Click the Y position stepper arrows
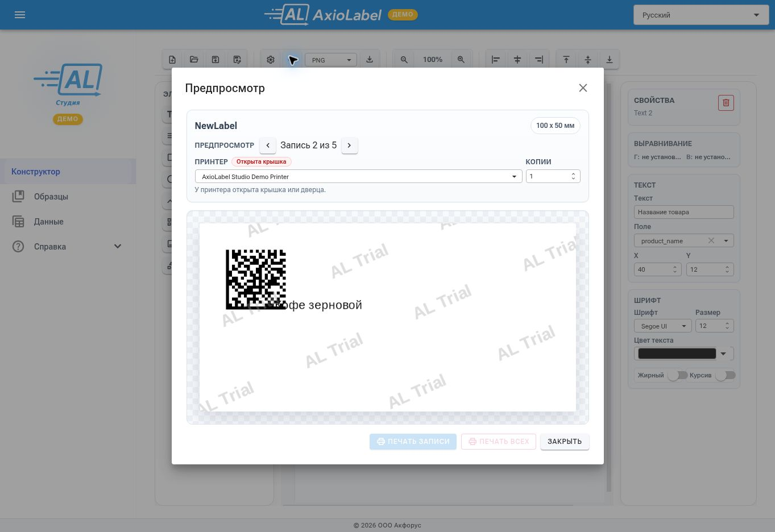 pos(727,269)
